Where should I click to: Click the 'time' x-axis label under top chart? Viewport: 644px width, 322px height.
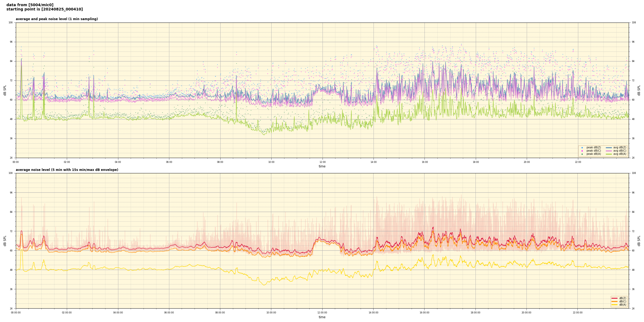[322, 166]
